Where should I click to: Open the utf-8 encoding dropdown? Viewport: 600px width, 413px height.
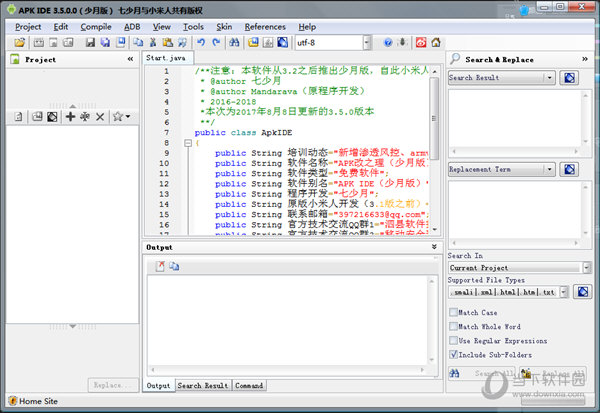[367, 42]
